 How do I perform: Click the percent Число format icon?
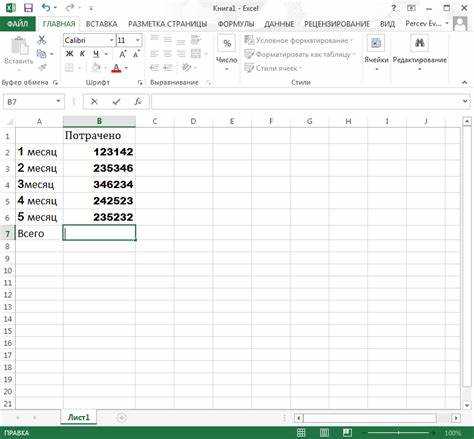(x=227, y=43)
